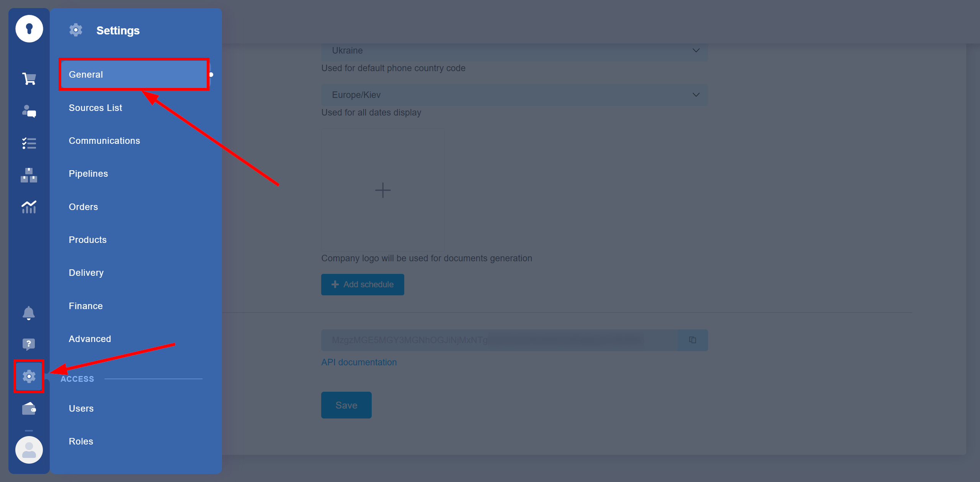The width and height of the screenshot is (980, 482).
Task: Click the shopping cart icon in sidebar
Action: 29,79
